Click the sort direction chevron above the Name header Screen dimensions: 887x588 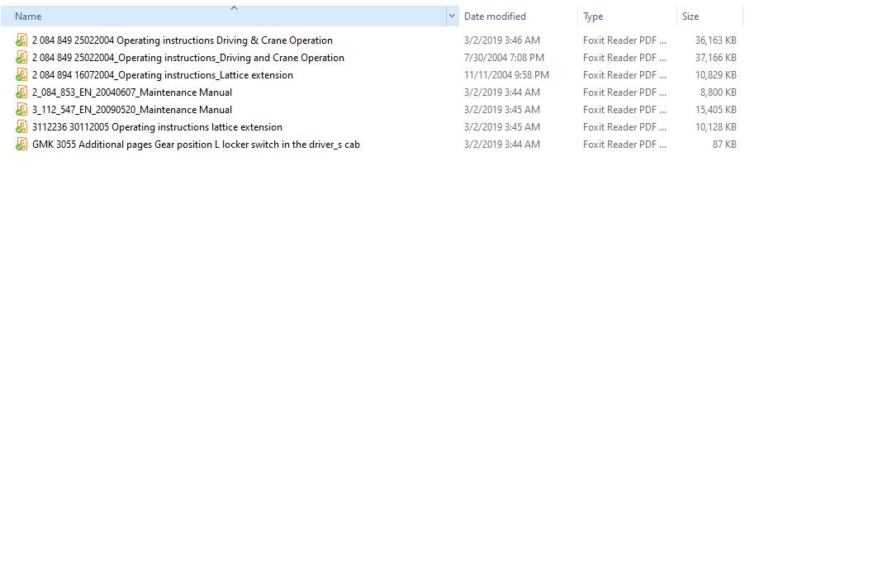234,8
